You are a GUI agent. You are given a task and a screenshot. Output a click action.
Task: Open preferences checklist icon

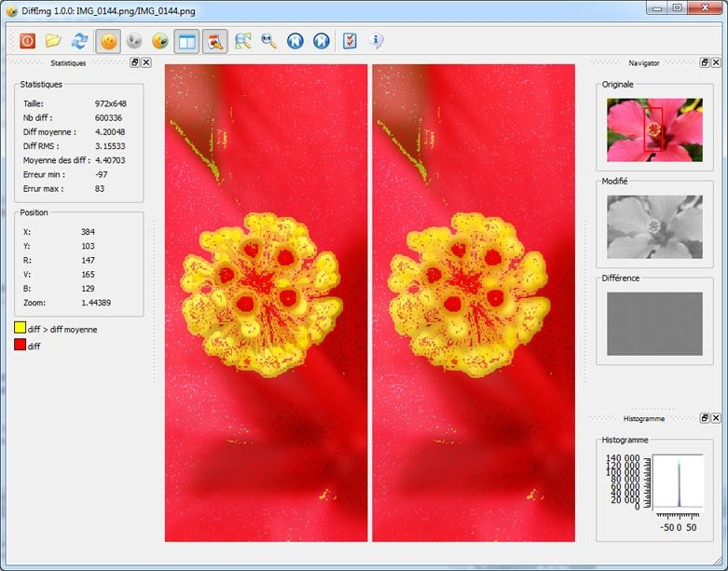point(350,41)
